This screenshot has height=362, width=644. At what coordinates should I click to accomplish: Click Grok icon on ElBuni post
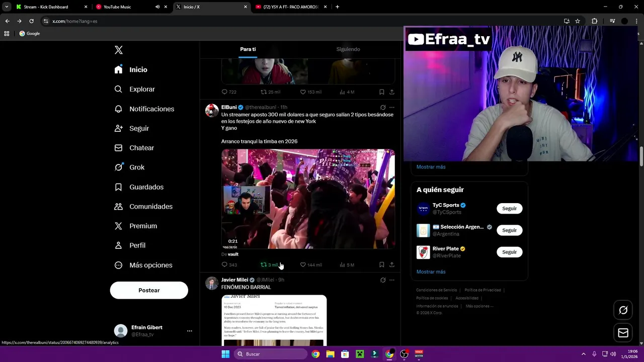(x=383, y=107)
